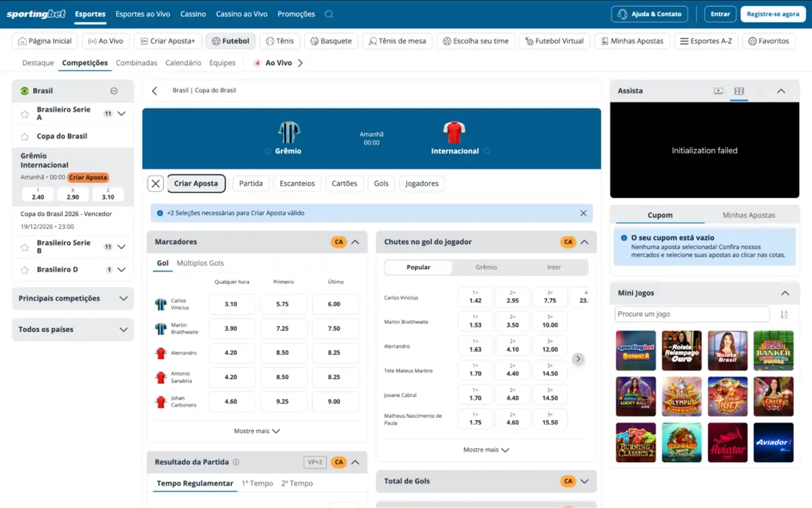Pick draw odds 2.90 in sidebar

click(x=73, y=194)
